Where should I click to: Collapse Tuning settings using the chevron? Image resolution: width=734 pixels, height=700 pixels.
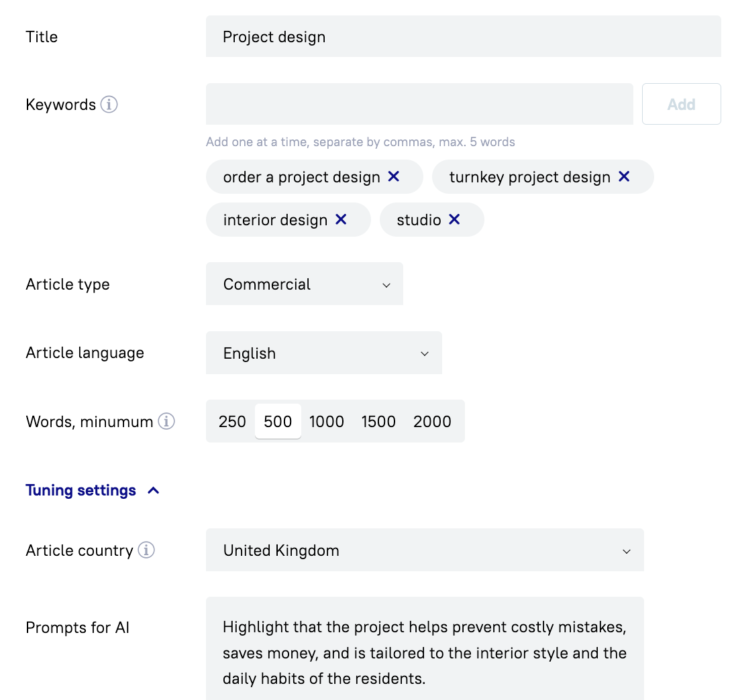tap(154, 491)
